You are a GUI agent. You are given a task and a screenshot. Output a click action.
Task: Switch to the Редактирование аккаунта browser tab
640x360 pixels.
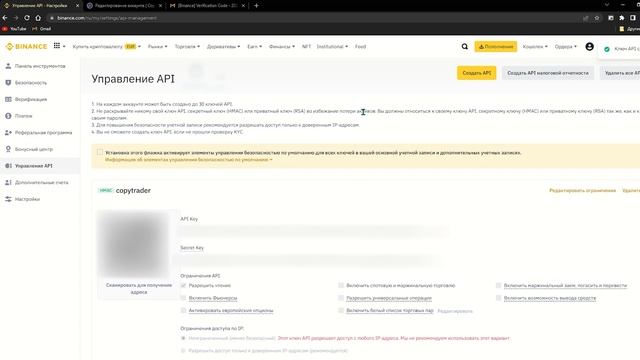coord(124,6)
